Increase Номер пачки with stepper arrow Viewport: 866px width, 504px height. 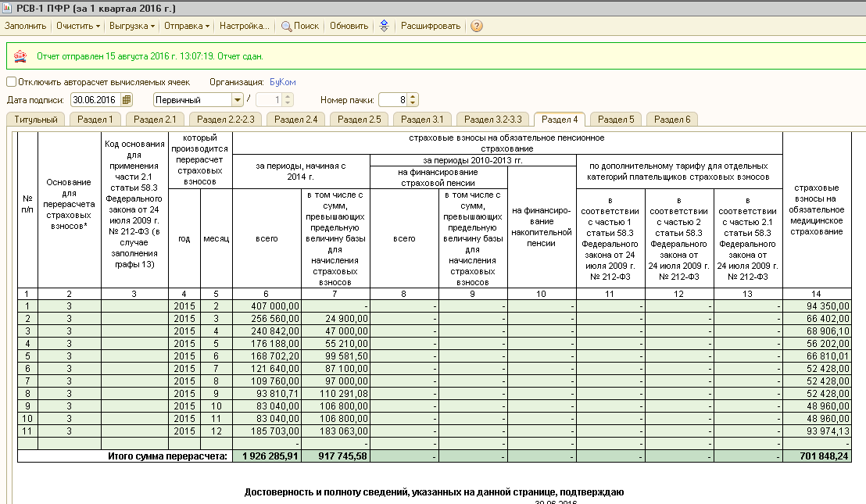click(x=413, y=97)
